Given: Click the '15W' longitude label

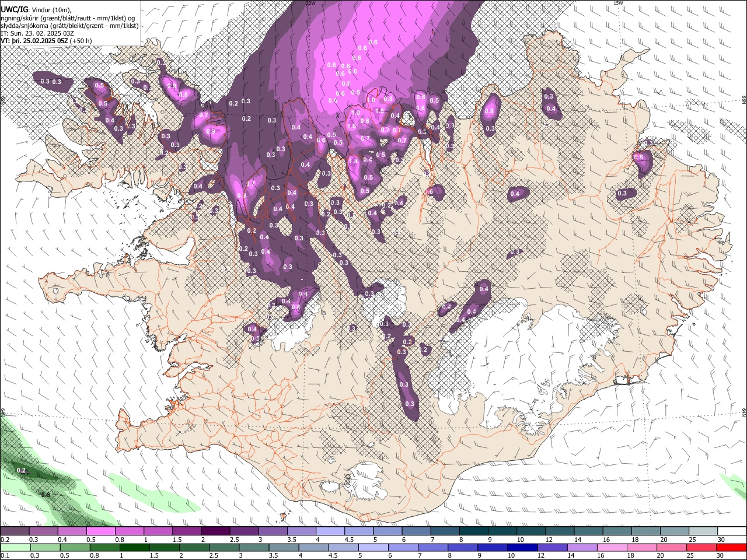Looking at the screenshot, I should tap(618, 3).
